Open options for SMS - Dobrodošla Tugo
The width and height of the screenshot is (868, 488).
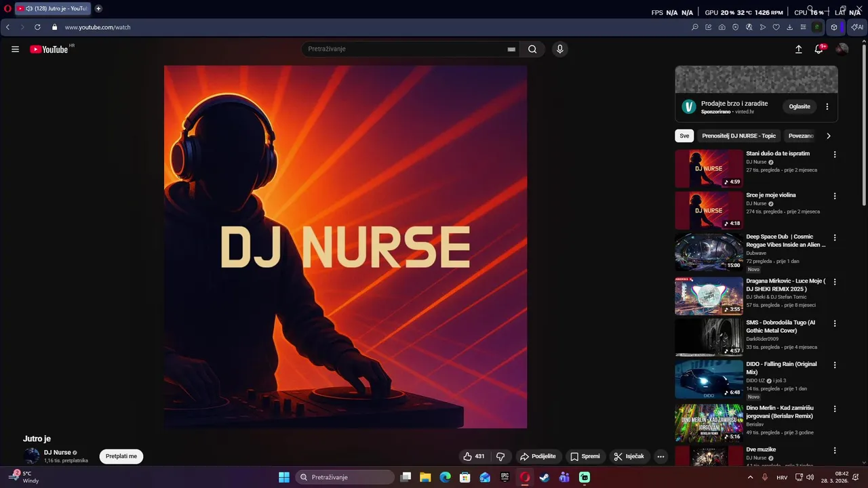click(835, 323)
